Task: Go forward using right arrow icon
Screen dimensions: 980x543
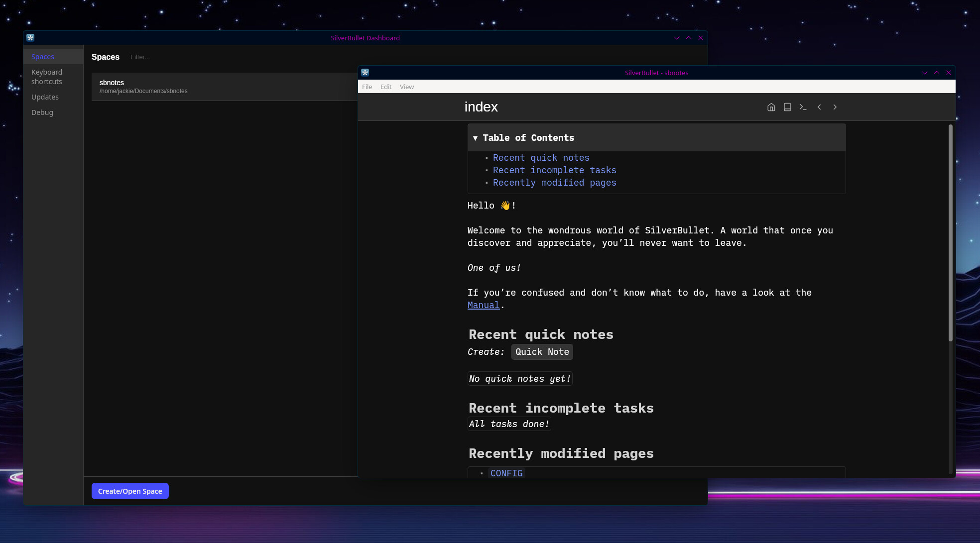Action: click(835, 107)
